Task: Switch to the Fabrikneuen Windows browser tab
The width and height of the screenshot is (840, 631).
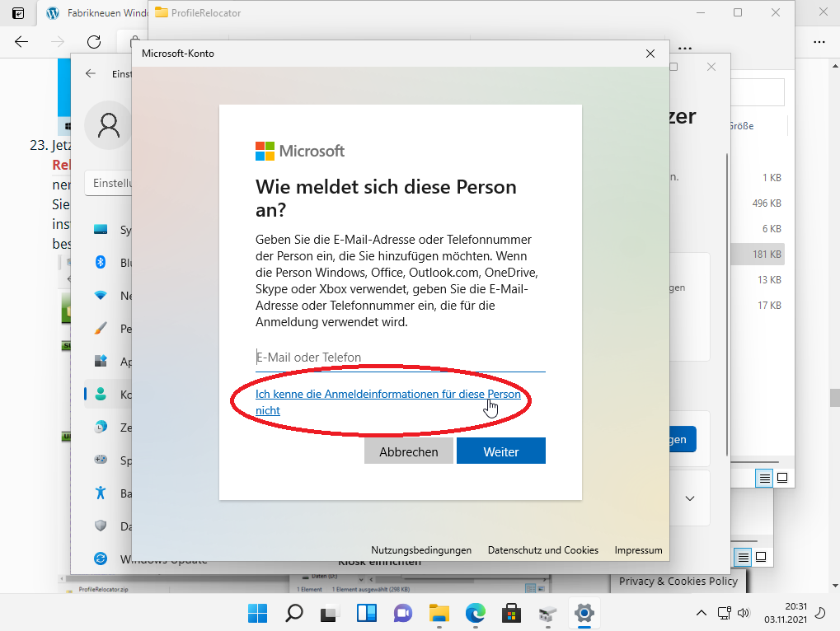Action: coord(94,13)
